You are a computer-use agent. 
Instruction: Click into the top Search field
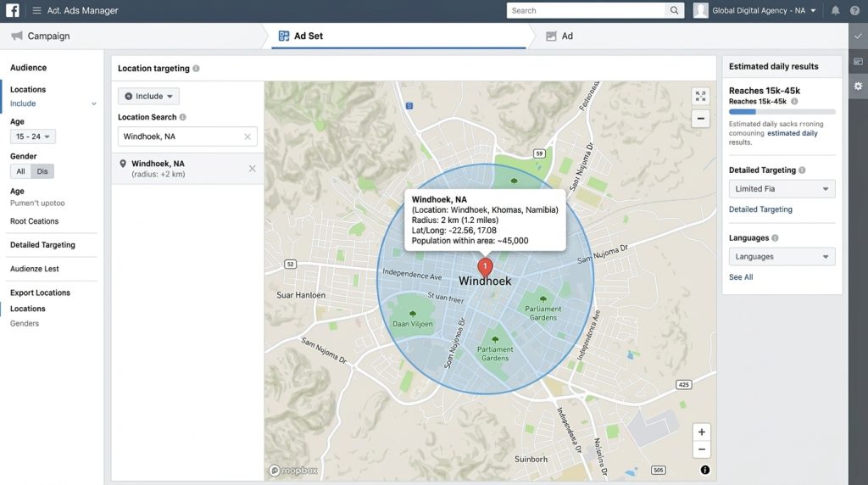click(x=586, y=10)
